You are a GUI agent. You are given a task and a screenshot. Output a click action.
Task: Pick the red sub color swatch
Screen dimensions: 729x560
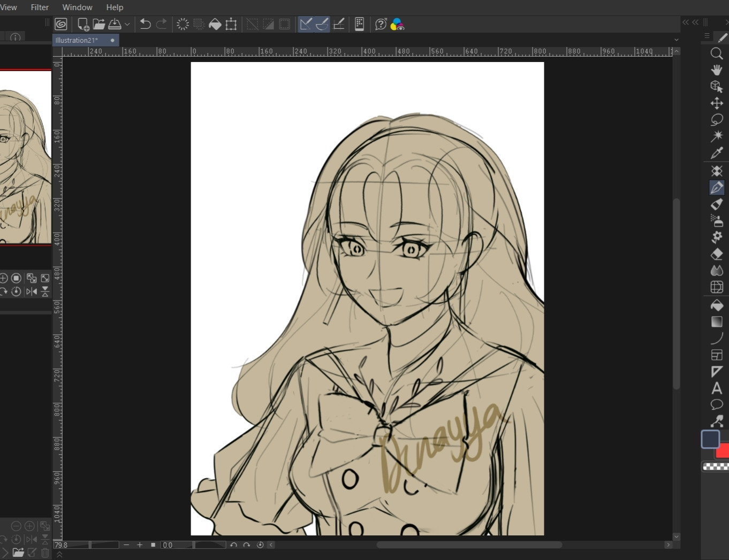[x=723, y=451]
